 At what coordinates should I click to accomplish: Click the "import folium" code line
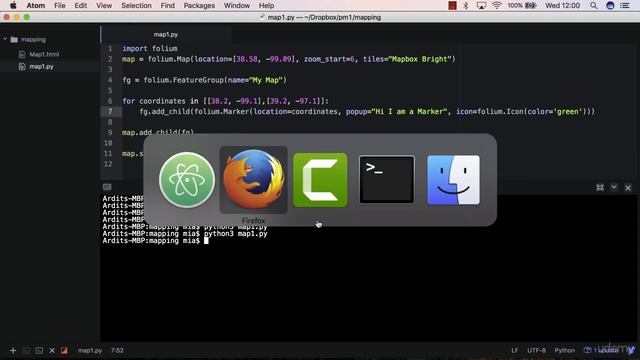click(x=150, y=49)
